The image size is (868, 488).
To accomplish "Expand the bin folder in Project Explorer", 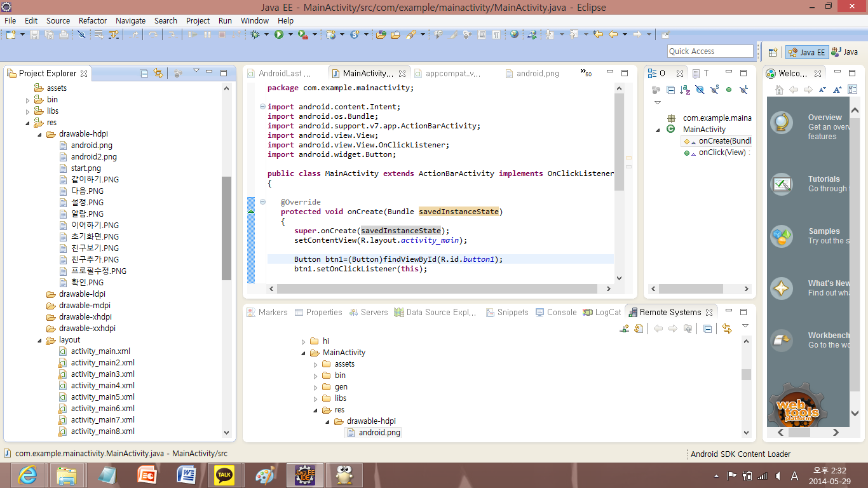I will click(x=27, y=100).
